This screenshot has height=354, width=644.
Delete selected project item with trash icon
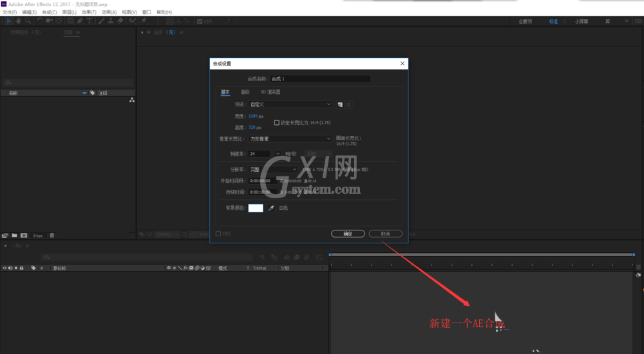[52, 236]
